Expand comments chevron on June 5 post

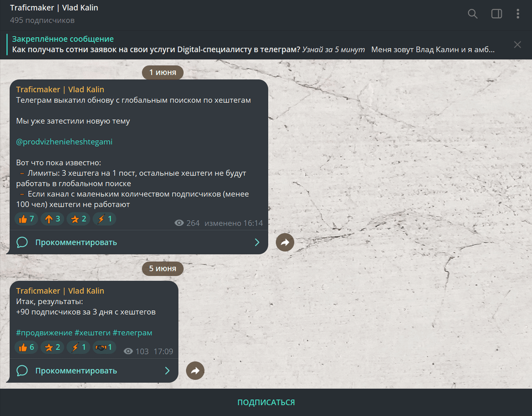click(167, 371)
